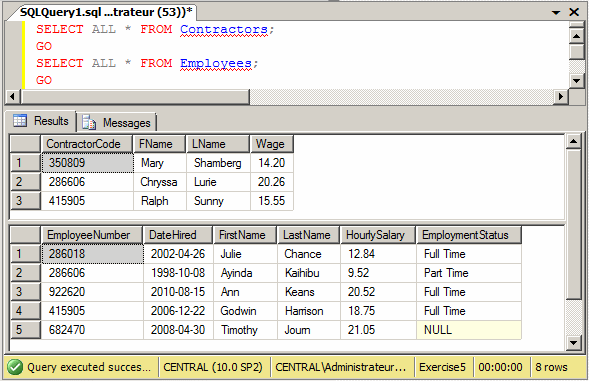
Task: Click the Results grid icon
Action: (20, 121)
